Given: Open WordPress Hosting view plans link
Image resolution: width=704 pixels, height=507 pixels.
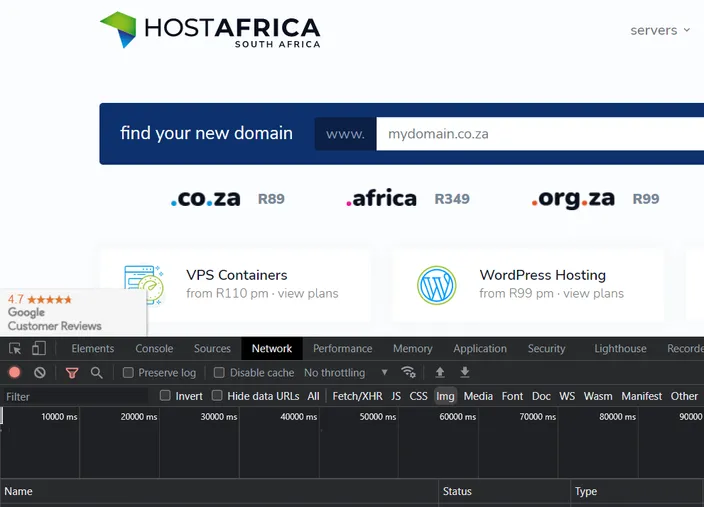Looking at the screenshot, I should pos(594,293).
